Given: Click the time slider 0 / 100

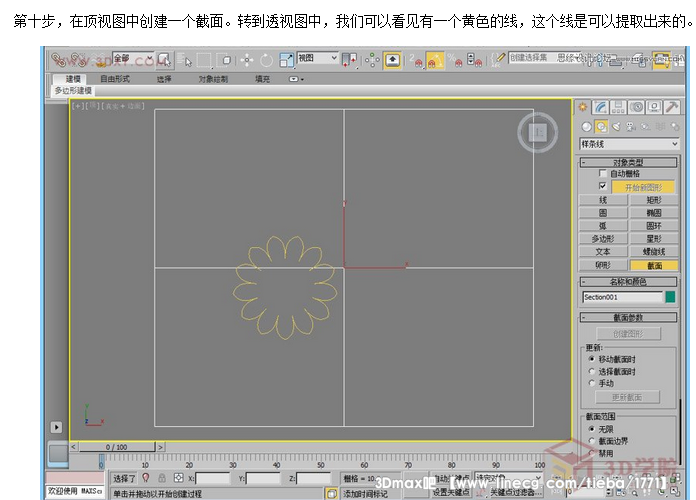Looking at the screenshot, I should (x=117, y=447).
